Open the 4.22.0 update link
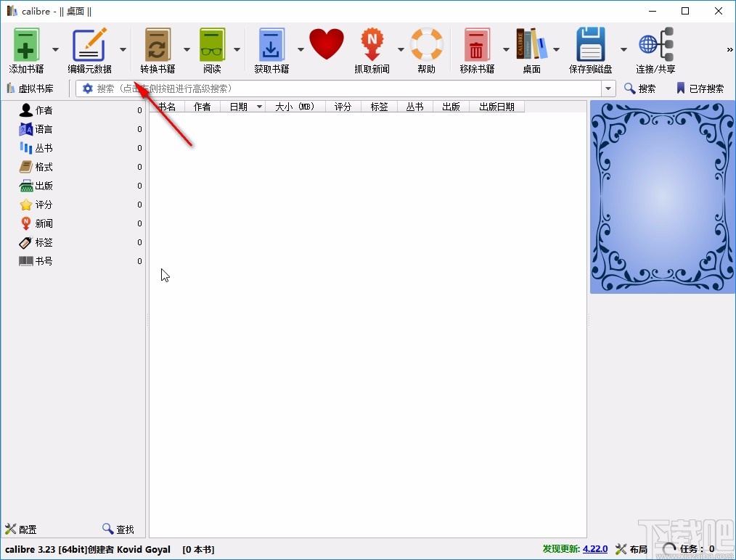This screenshot has height=560, width=736. 595,548
